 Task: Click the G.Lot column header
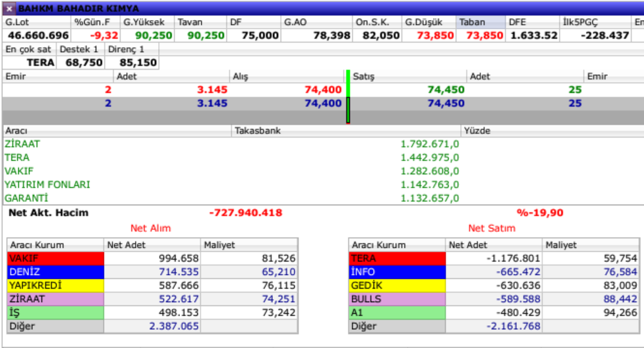[36, 22]
